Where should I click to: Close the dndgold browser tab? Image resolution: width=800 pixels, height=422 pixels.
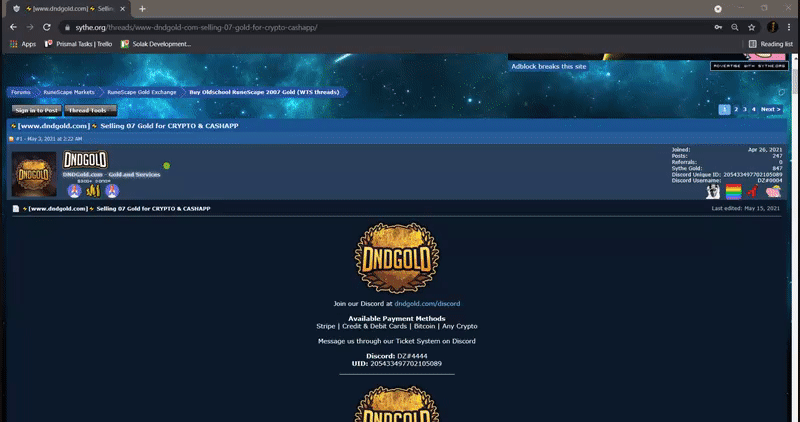(x=122, y=9)
